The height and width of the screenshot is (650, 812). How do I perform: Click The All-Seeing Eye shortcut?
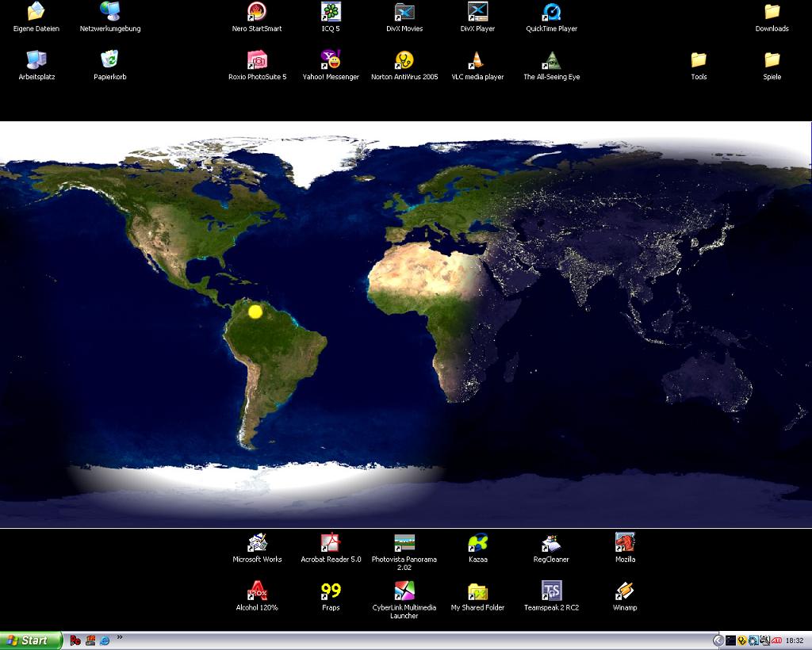pyautogui.click(x=551, y=60)
